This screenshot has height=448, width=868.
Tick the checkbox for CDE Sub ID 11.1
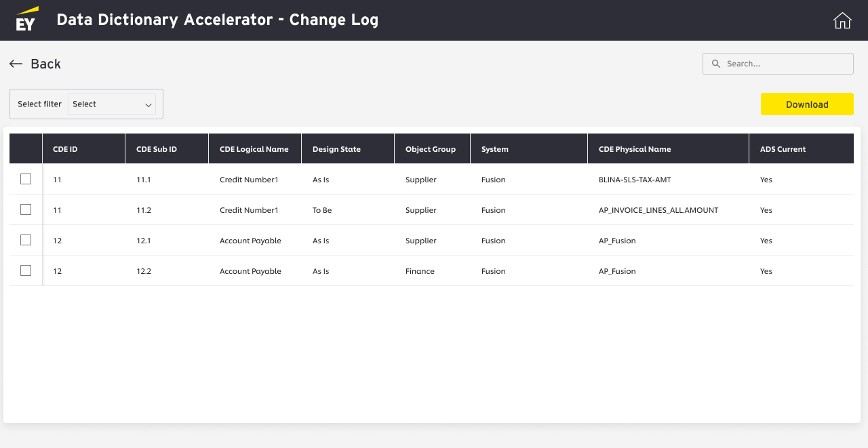click(26, 180)
